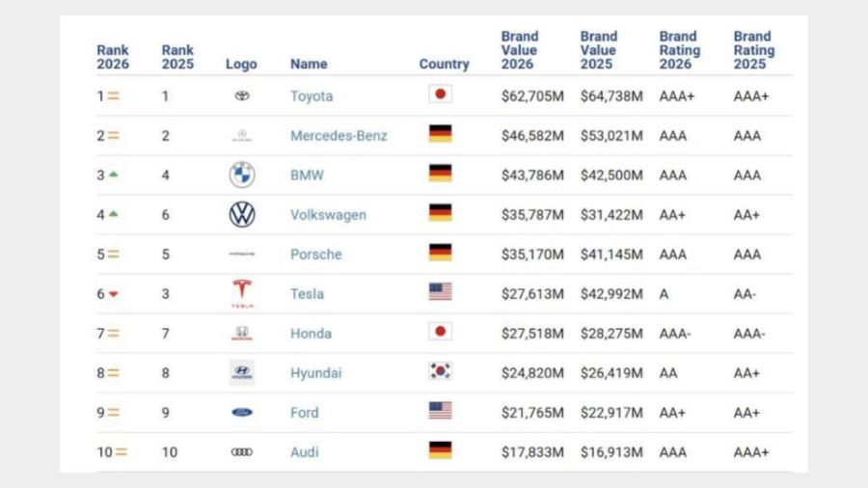The width and height of the screenshot is (868, 488).
Task: Open the Mercedes-Benz brand link
Action: [339, 136]
